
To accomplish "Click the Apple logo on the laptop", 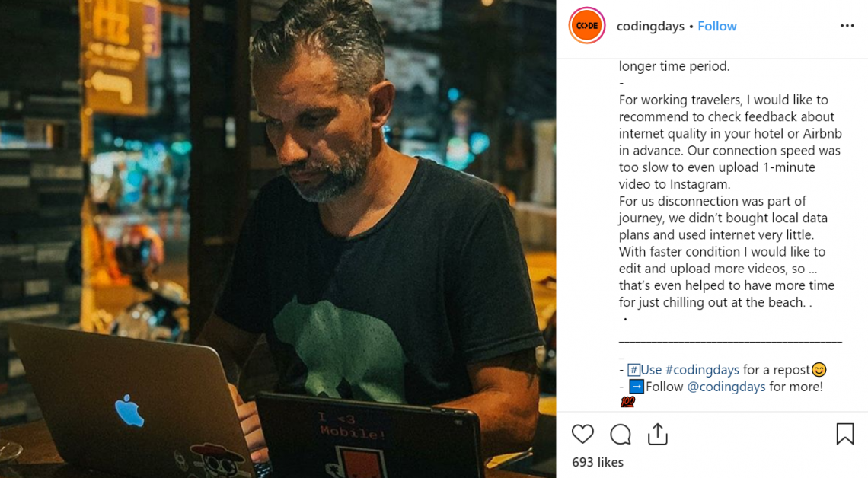I will [x=129, y=411].
